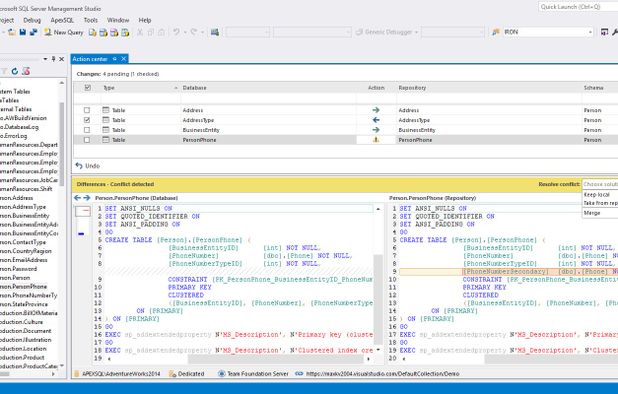Viewport: 618px width, 394px height.
Task: Click the APEXSQL\AdventureWorks2014 status entry
Action: (117, 374)
